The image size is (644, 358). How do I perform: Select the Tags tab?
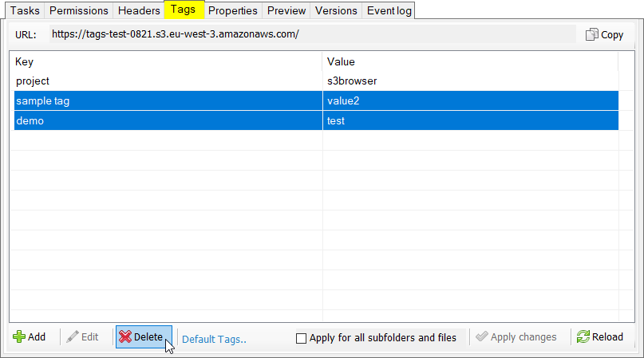click(184, 10)
